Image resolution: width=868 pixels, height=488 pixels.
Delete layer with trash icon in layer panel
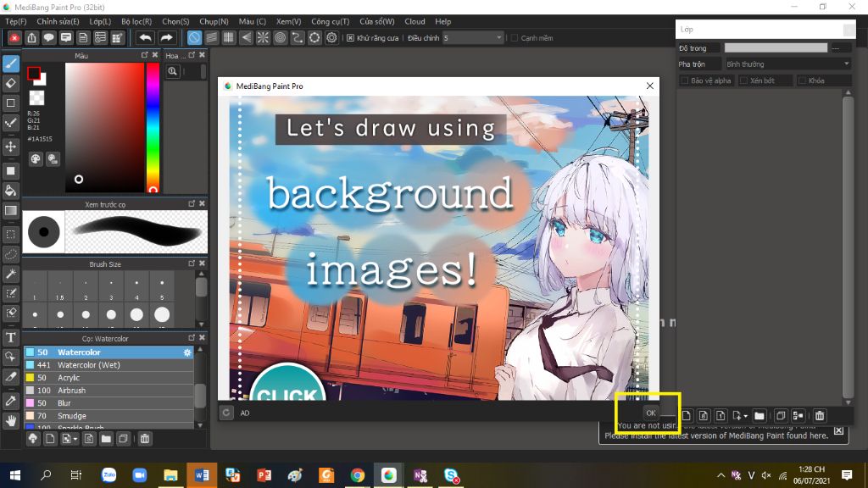tap(820, 415)
